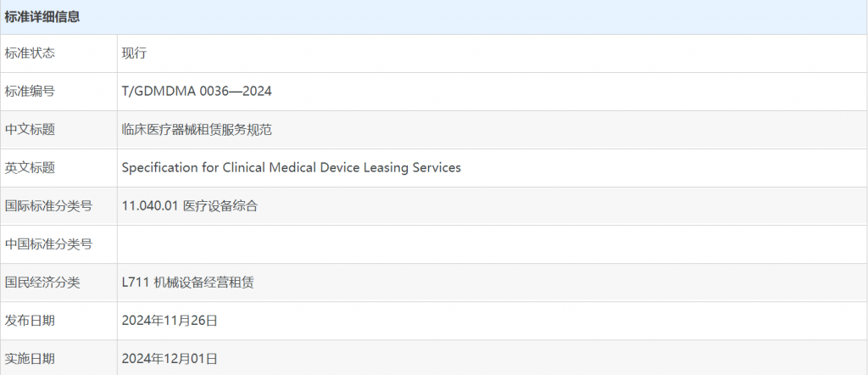The height and width of the screenshot is (375, 868).
Task: Click the 标准详细信息 header
Action: (x=42, y=17)
